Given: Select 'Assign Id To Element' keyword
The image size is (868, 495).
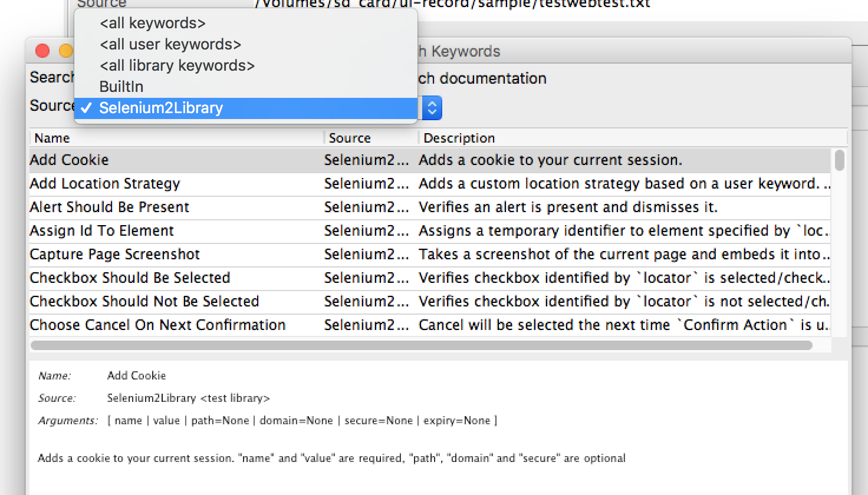Looking at the screenshot, I should (430, 231).
